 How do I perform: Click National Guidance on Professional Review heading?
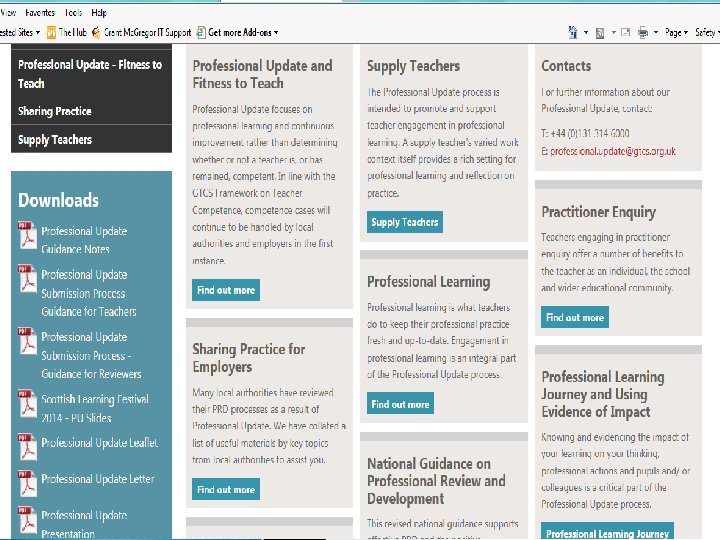[x=436, y=481]
